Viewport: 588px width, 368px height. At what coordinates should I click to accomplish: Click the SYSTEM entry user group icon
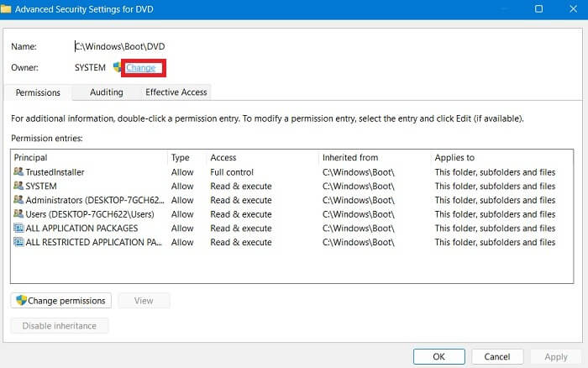click(x=18, y=186)
